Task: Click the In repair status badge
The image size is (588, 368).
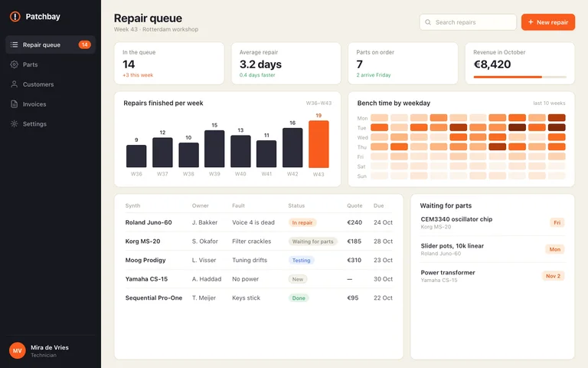Action: tap(302, 222)
